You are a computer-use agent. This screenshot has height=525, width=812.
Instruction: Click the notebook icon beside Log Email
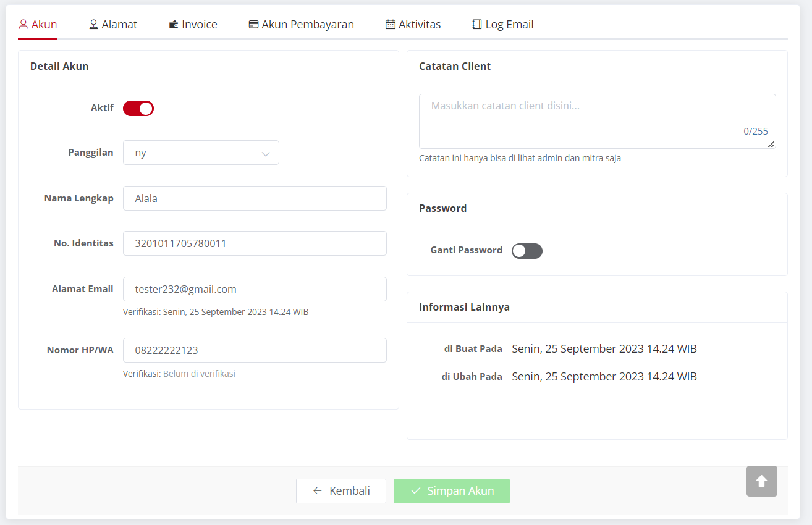pyautogui.click(x=477, y=25)
